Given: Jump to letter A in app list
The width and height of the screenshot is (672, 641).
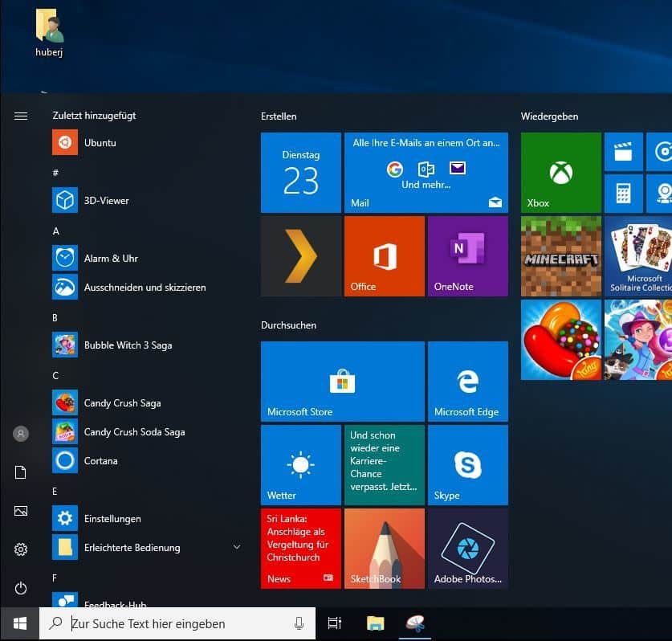Looking at the screenshot, I should pos(55,231).
